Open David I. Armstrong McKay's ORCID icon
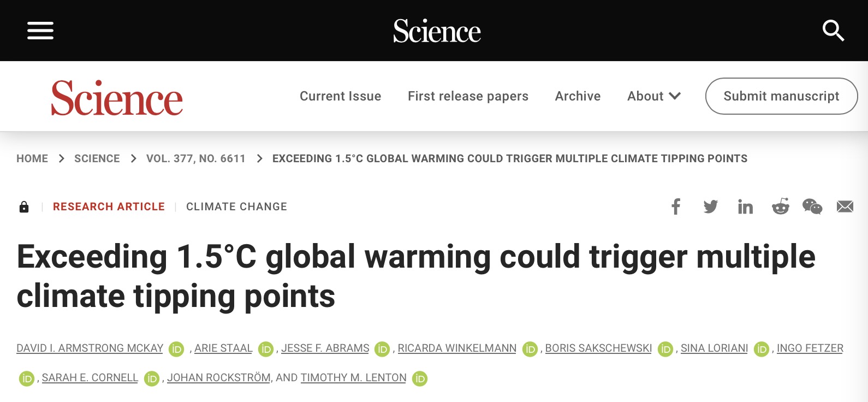 [x=176, y=349]
